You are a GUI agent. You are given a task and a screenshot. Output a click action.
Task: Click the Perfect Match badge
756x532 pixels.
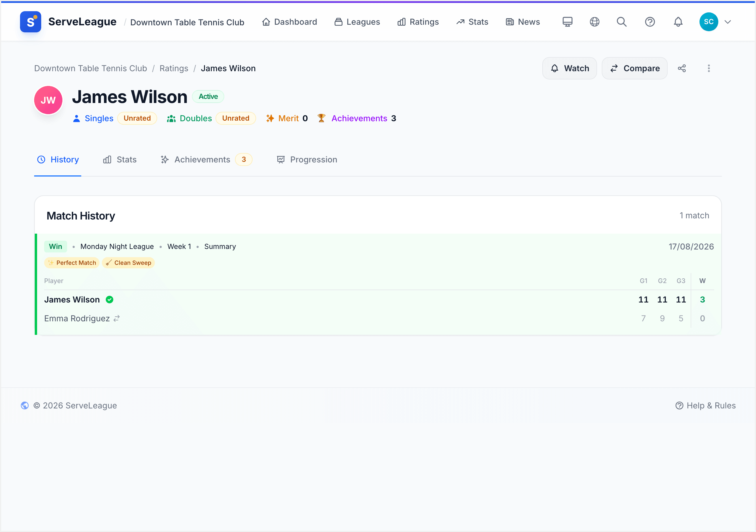tap(72, 263)
